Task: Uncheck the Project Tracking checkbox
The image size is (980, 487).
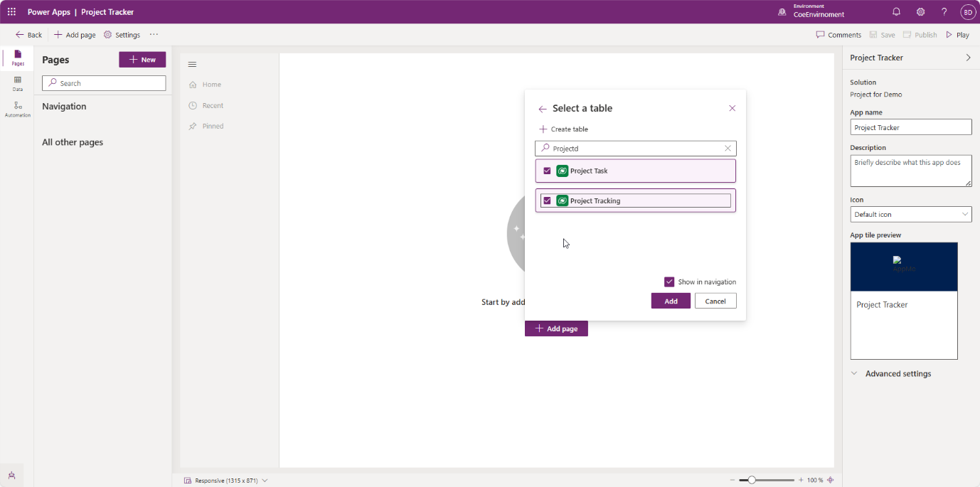Action: (547, 200)
